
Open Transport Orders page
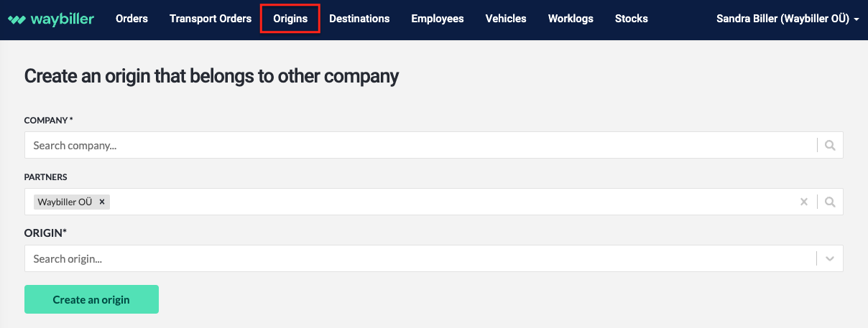(211, 19)
